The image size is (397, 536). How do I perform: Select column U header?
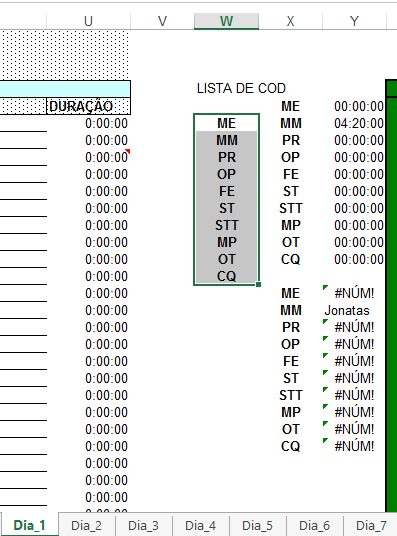[x=88, y=21]
